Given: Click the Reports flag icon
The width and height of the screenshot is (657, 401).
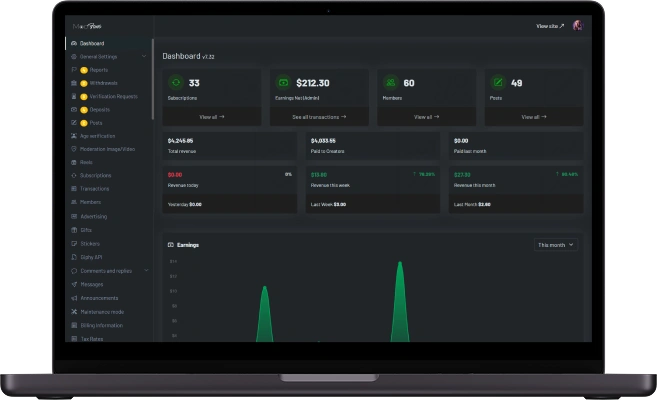Looking at the screenshot, I should [x=74, y=70].
